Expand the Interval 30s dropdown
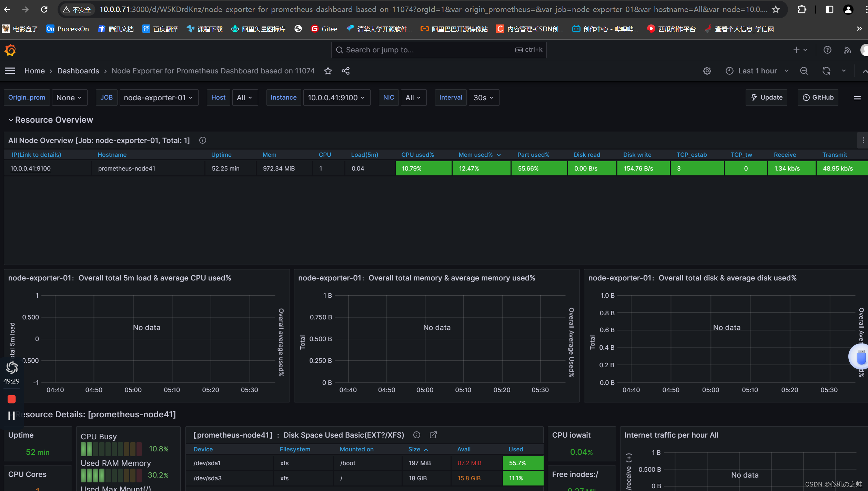Image resolution: width=868 pixels, height=491 pixels. point(483,98)
